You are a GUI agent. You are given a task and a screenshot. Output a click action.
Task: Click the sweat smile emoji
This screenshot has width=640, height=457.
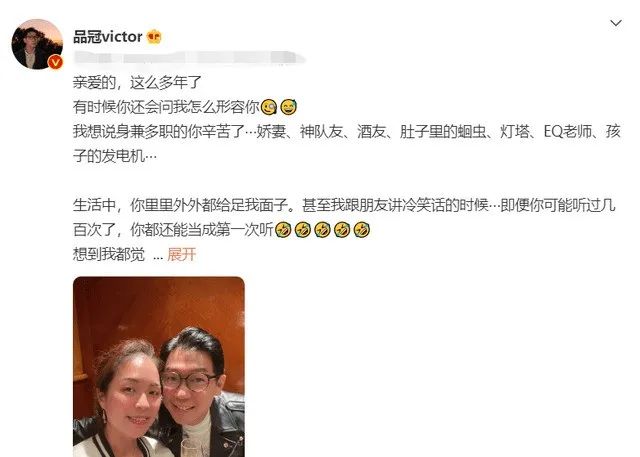click(289, 107)
